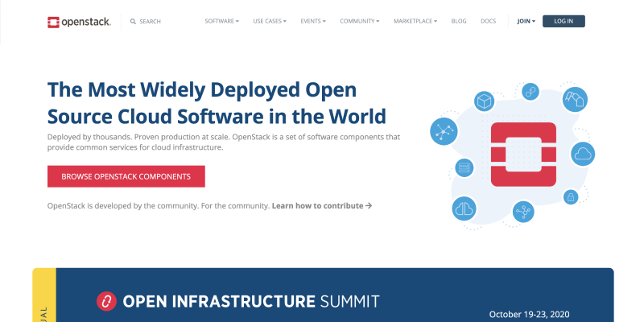Go to the Blog page
Image resolution: width=644 pixels, height=322 pixels.
pos(459,22)
